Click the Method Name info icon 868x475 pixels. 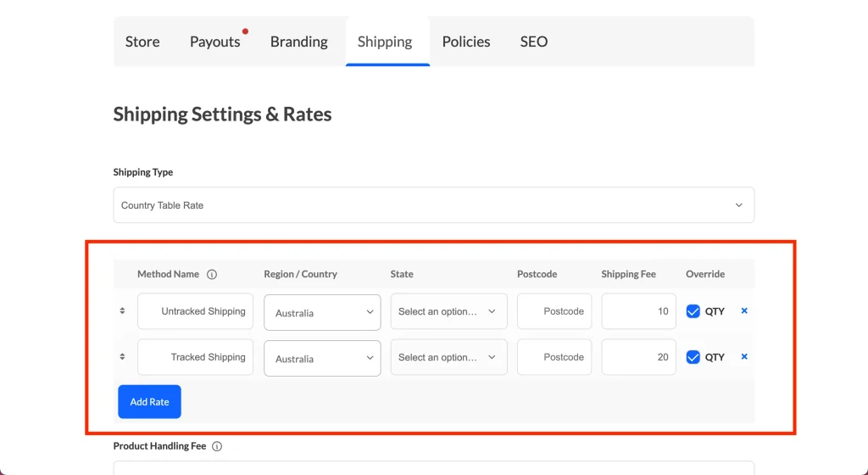click(212, 274)
